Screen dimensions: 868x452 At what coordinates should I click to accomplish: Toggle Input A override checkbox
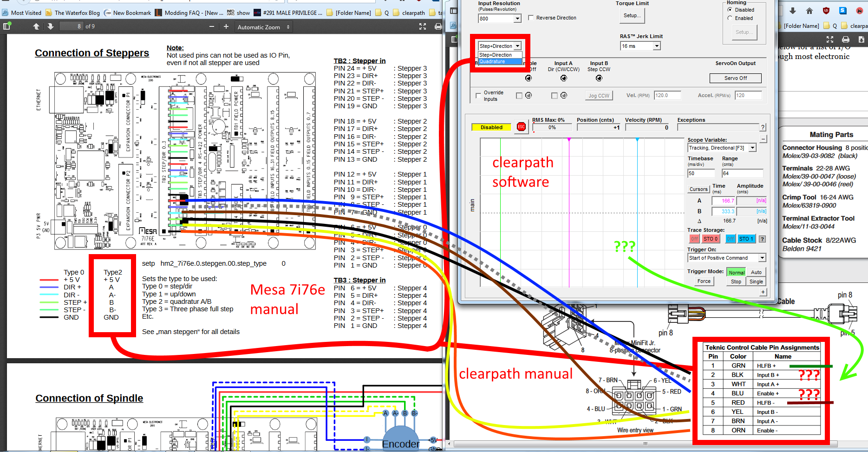[x=555, y=96]
